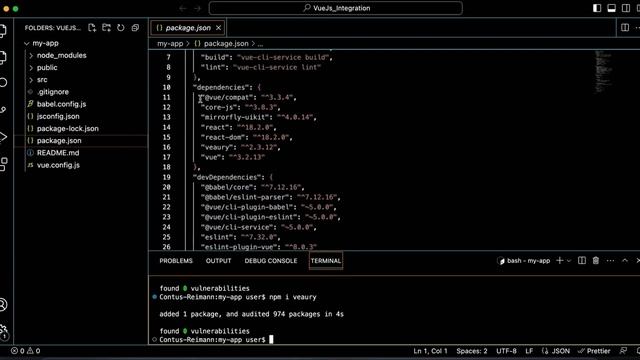Click line number 19 in gutter
This screenshot has height=360, width=640.
(x=166, y=177)
